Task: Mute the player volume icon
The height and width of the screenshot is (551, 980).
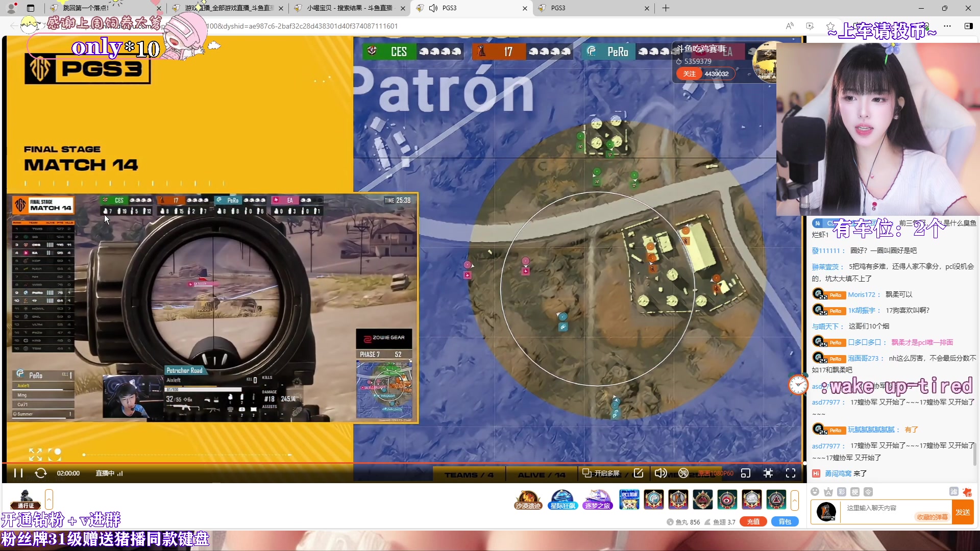Action: [x=660, y=473]
